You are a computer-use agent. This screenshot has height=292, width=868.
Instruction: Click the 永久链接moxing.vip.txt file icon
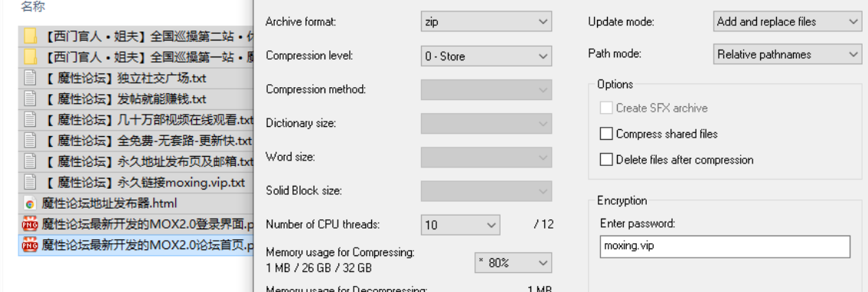[31, 182]
